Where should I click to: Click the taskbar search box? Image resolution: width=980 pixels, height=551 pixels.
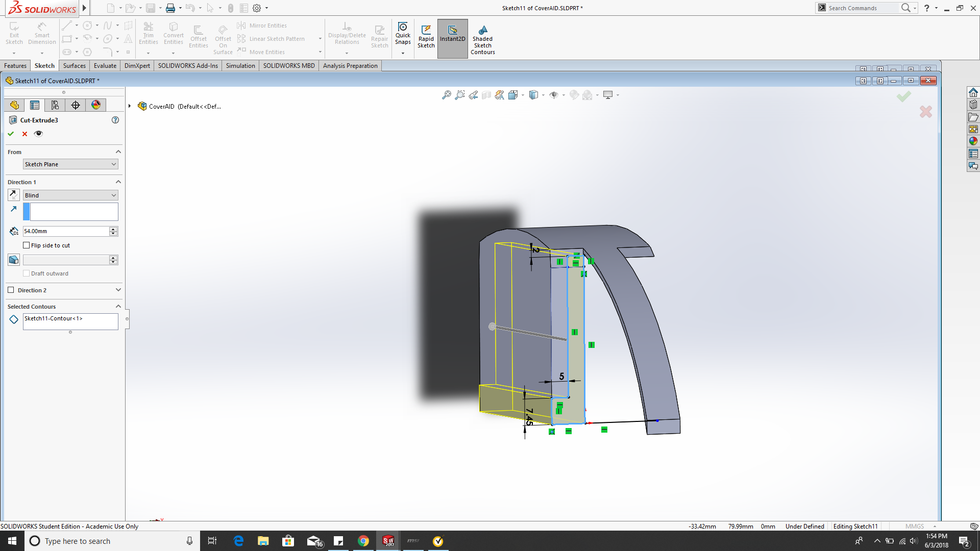click(112, 541)
